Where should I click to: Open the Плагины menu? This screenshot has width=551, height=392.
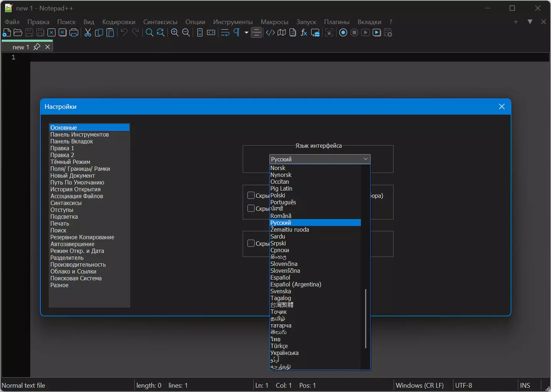point(337,22)
